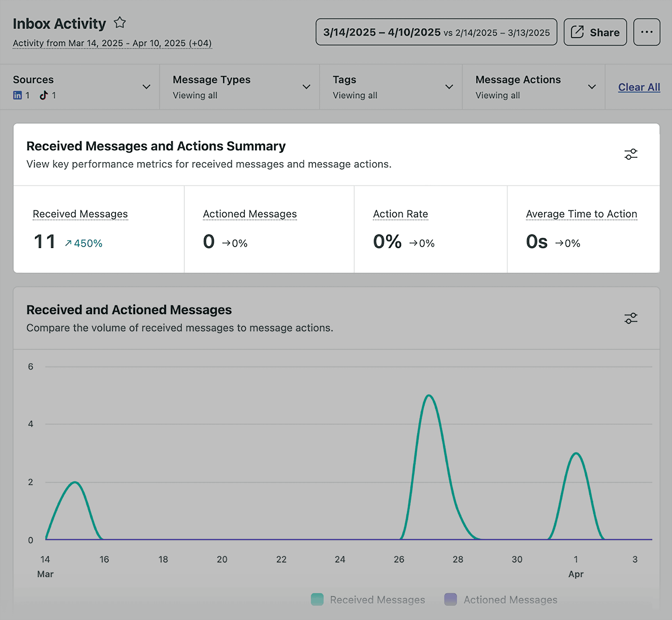Image resolution: width=672 pixels, height=620 pixels.
Task: Click the Activity from Mar 14 link
Action: coord(112,43)
